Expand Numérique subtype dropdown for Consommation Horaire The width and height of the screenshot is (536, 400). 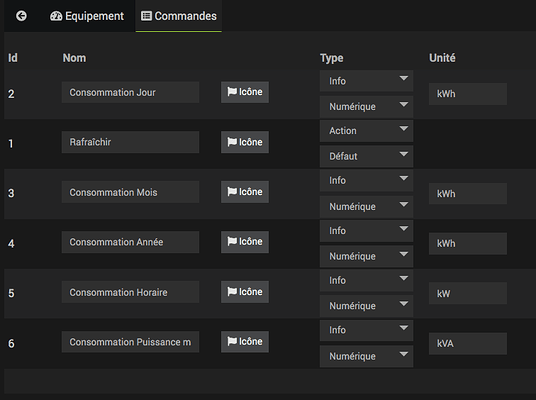pos(366,306)
